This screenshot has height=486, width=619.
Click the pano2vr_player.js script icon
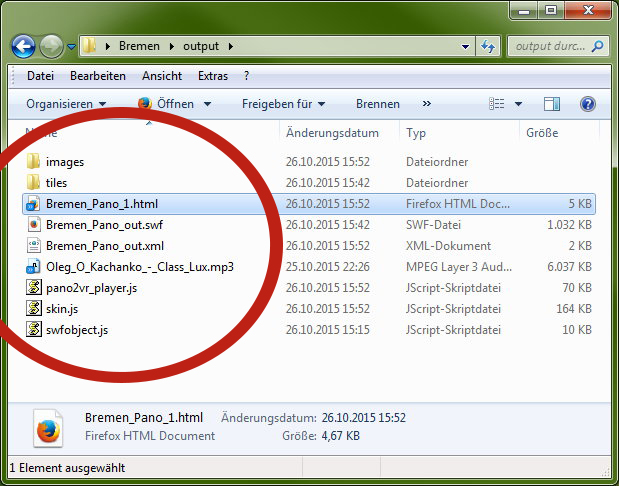coord(34,288)
